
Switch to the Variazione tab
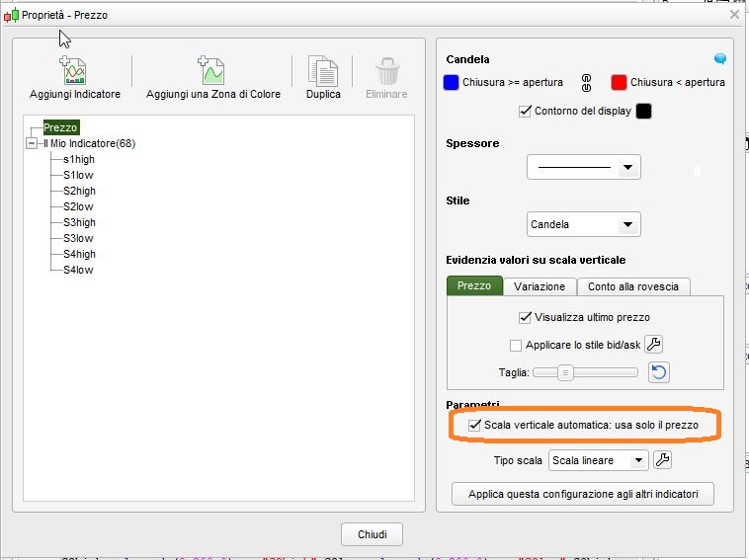(x=540, y=286)
